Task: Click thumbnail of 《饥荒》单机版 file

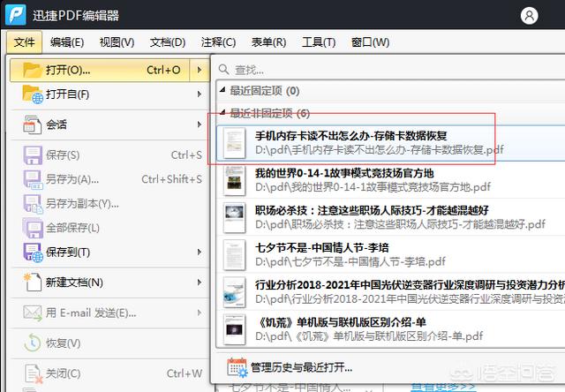Action: [x=234, y=329]
